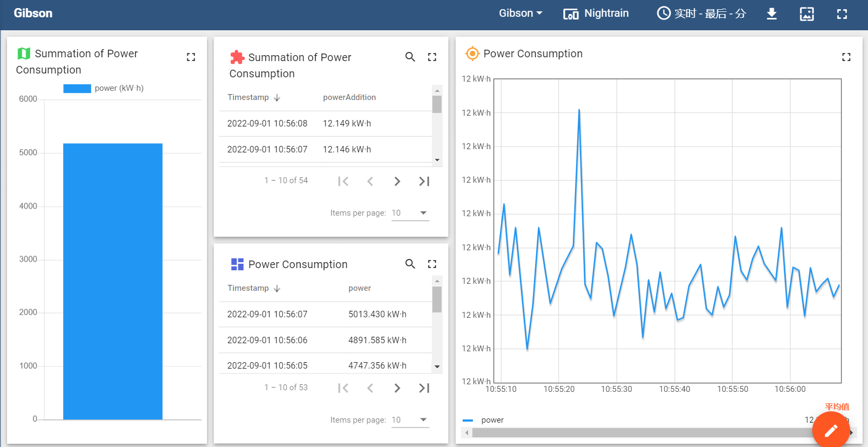Sort by Timestamp in the powerAddition table
Image resolution: width=868 pixels, height=447 pixels.
(x=249, y=97)
